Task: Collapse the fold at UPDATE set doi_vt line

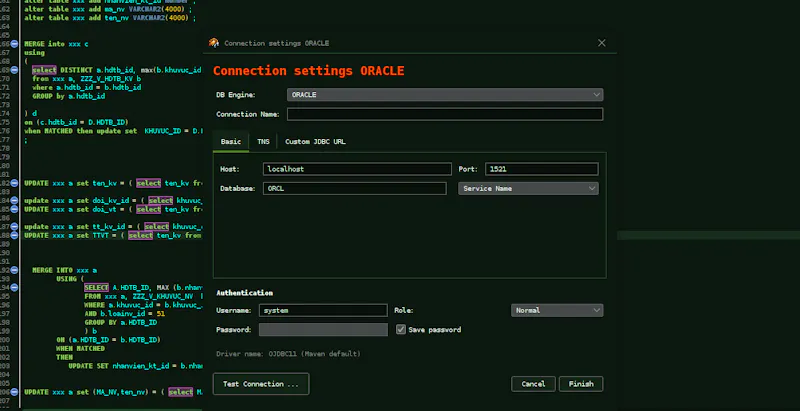Action: (14, 209)
